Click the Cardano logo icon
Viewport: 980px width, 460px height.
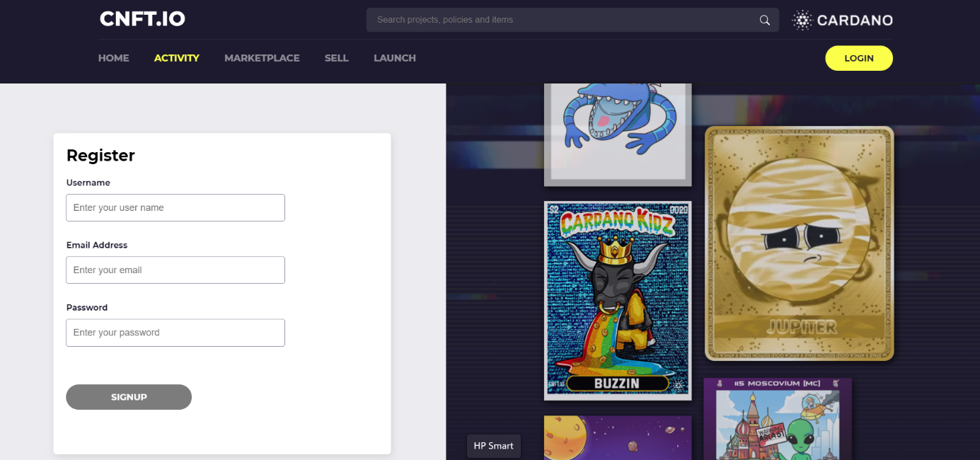(802, 20)
